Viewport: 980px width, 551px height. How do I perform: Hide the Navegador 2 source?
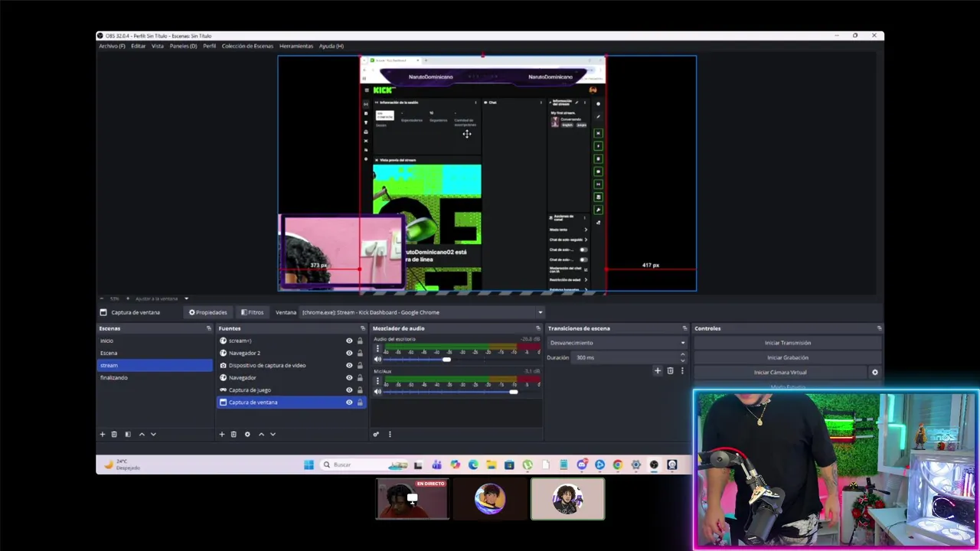pyautogui.click(x=349, y=353)
